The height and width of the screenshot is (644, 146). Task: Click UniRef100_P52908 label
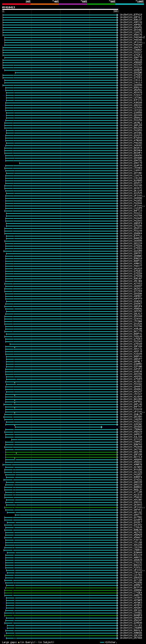pos(131,447)
